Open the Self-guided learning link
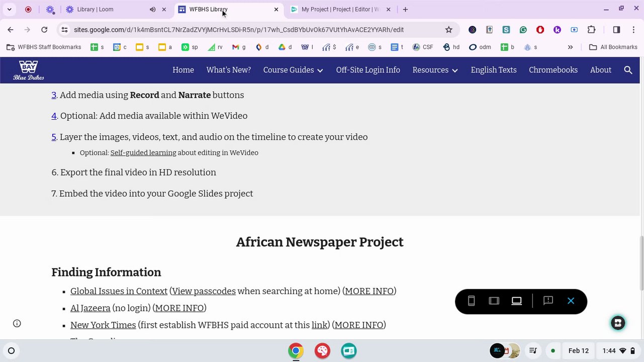 (143, 153)
